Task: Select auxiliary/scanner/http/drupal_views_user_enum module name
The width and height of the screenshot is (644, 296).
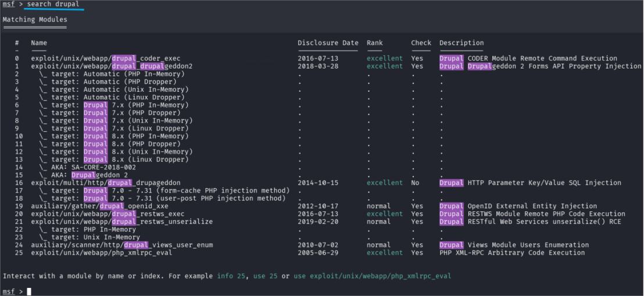Action: click(122, 245)
